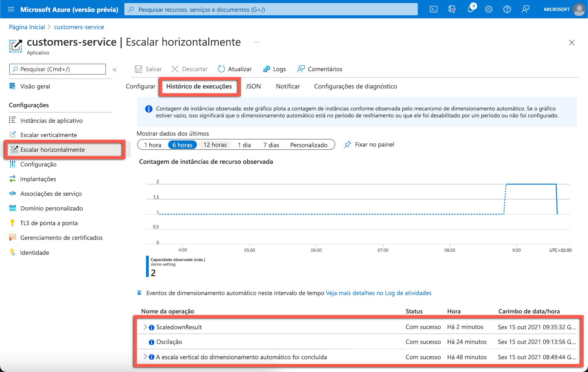Viewport: 588px width, 372px height.
Task: Open the directories and subscriptions filter icon
Action: (452, 9)
